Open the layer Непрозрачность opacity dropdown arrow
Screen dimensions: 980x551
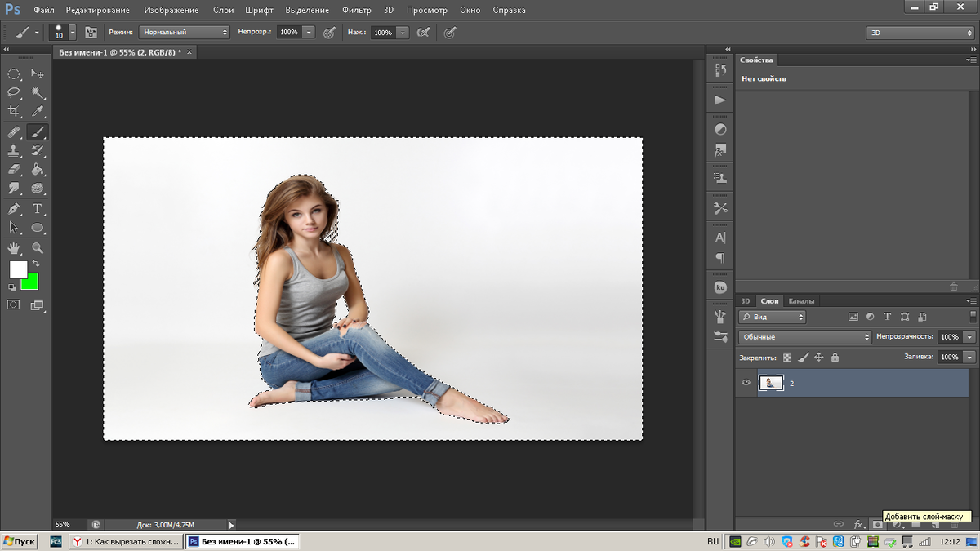tap(969, 336)
